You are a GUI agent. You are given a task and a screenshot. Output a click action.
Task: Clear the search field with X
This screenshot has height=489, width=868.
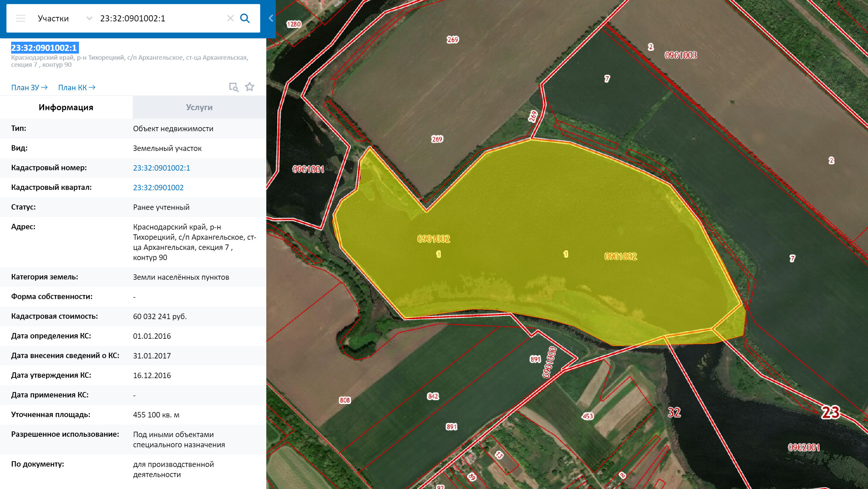point(230,18)
